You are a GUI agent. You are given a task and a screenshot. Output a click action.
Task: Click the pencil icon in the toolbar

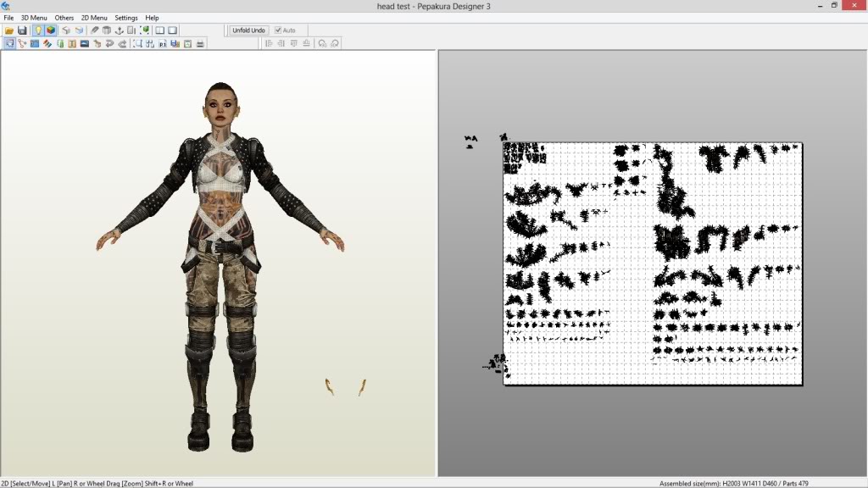94,30
